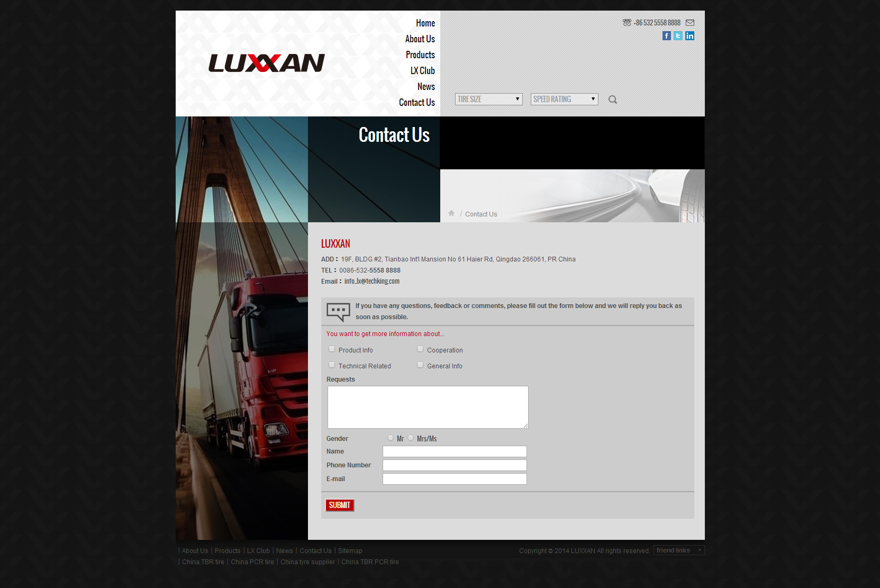Click the Contact Us page heading

[394, 135]
